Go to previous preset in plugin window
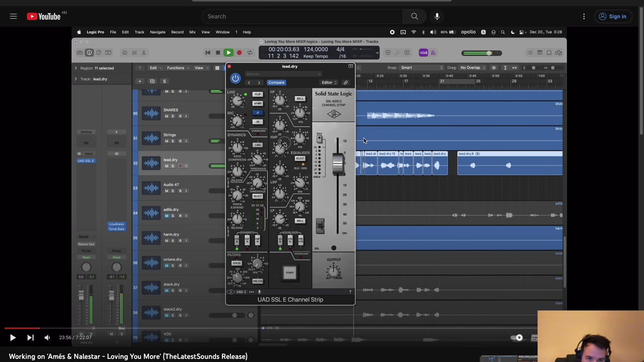Image resolution: width=644 pixels, height=362 pixels. 249,82
